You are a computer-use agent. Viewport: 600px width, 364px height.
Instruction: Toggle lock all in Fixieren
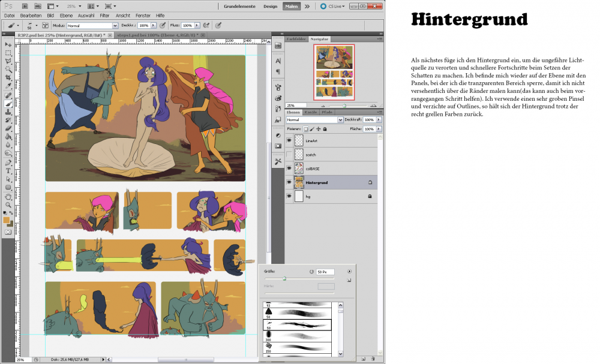(x=325, y=129)
